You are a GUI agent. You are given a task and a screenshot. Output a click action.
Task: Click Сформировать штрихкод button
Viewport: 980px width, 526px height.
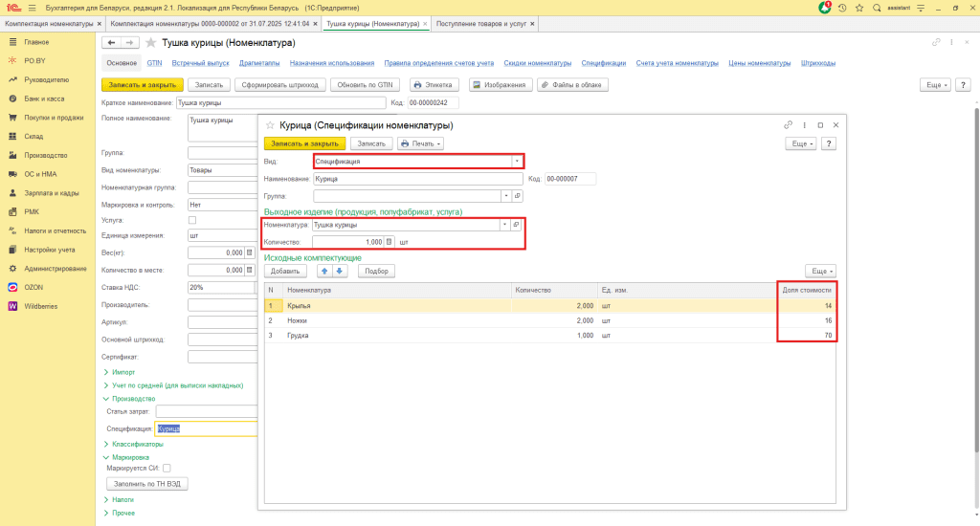click(280, 85)
